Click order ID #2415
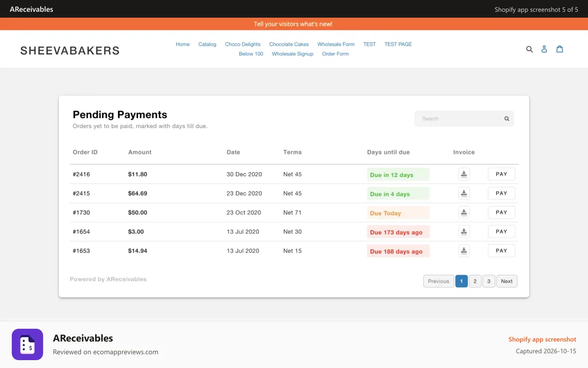Image resolution: width=588 pixels, height=368 pixels. (81, 193)
